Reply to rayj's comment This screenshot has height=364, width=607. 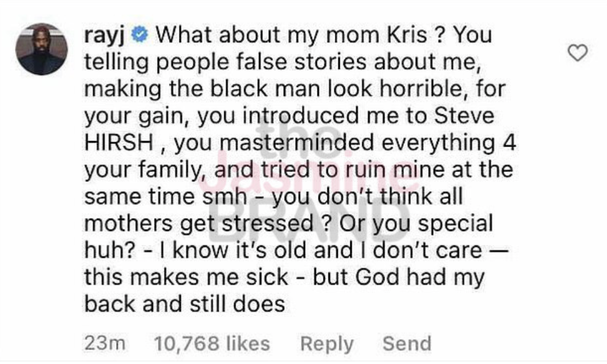pyautogui.click(x=326, y=344)
